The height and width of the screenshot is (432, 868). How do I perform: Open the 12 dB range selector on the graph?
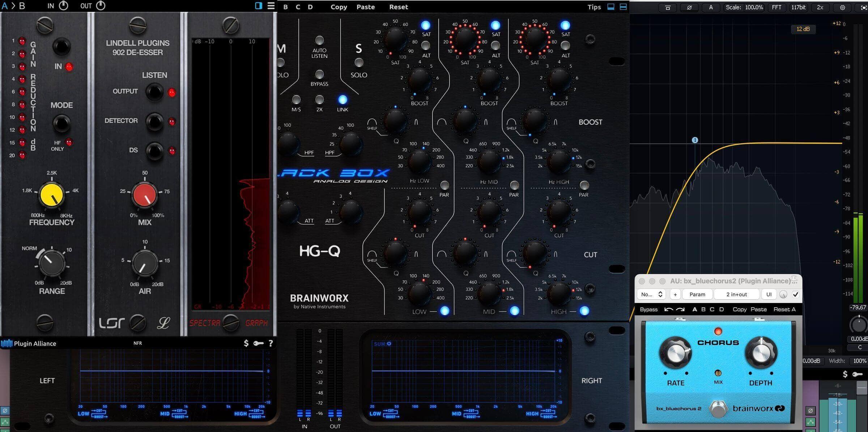803,29
